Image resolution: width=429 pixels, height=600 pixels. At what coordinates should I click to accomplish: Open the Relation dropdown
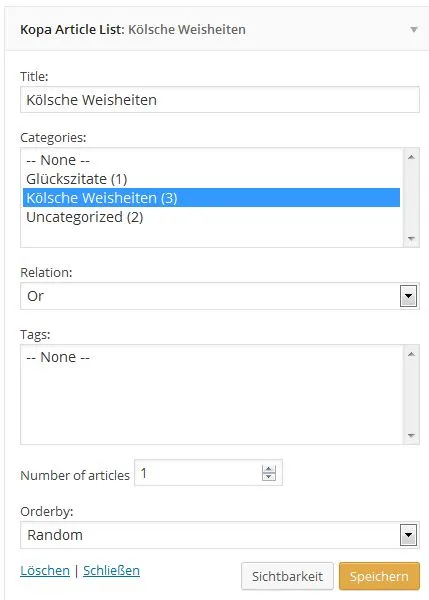pyautogui.click(x=220, y=296)
